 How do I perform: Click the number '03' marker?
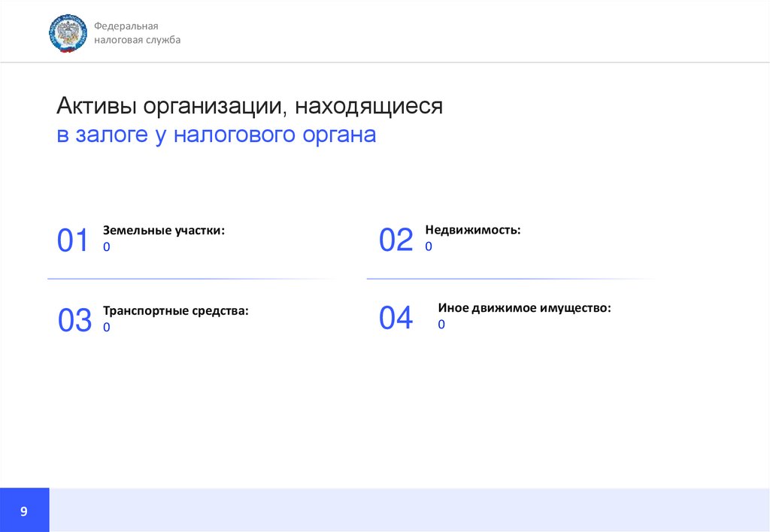74,320
